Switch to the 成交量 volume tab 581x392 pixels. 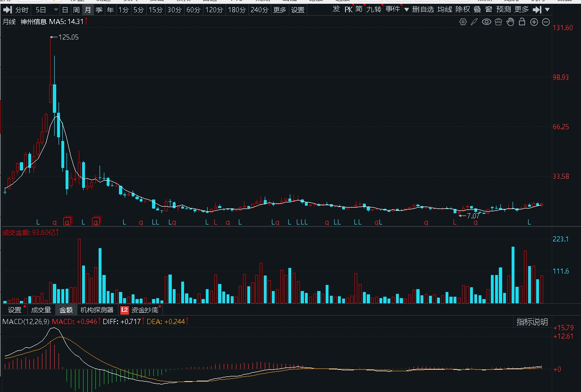click(x=41, y=310)
